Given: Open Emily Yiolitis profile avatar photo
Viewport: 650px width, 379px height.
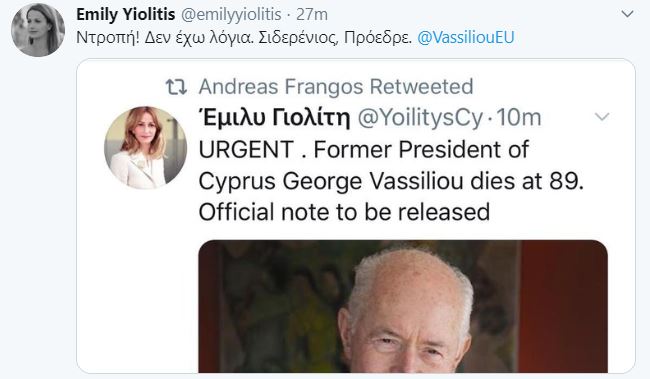Looking at the screenshot, I should pos(38,29).
